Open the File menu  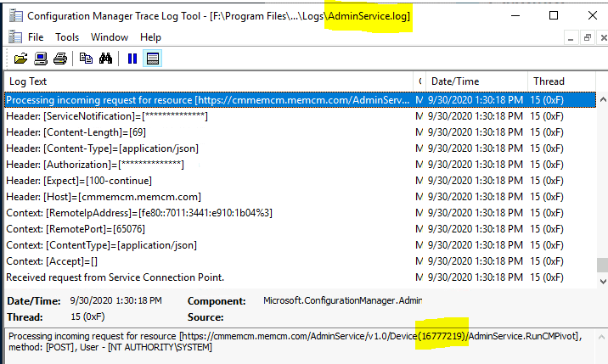tap(36, 37)
